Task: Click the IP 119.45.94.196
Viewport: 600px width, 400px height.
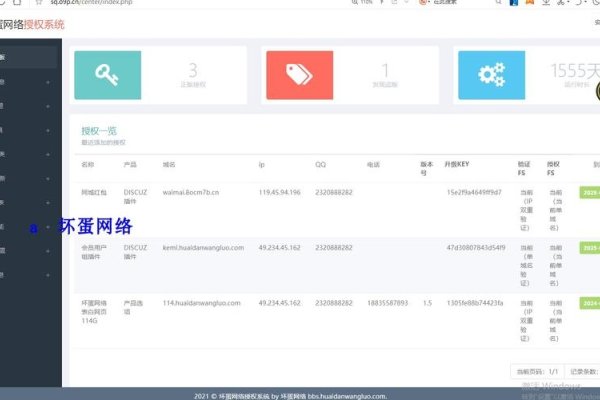Action: [x=279, y=192]
